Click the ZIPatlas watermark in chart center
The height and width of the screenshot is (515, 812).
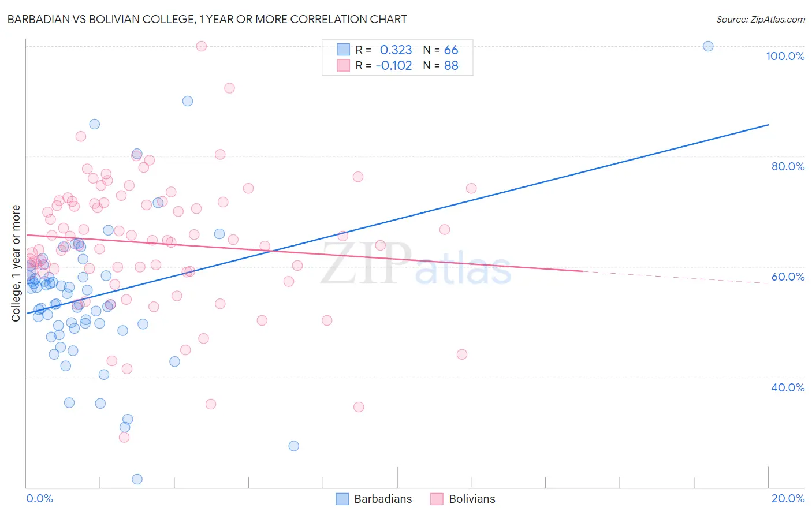(x=416, y=264)
